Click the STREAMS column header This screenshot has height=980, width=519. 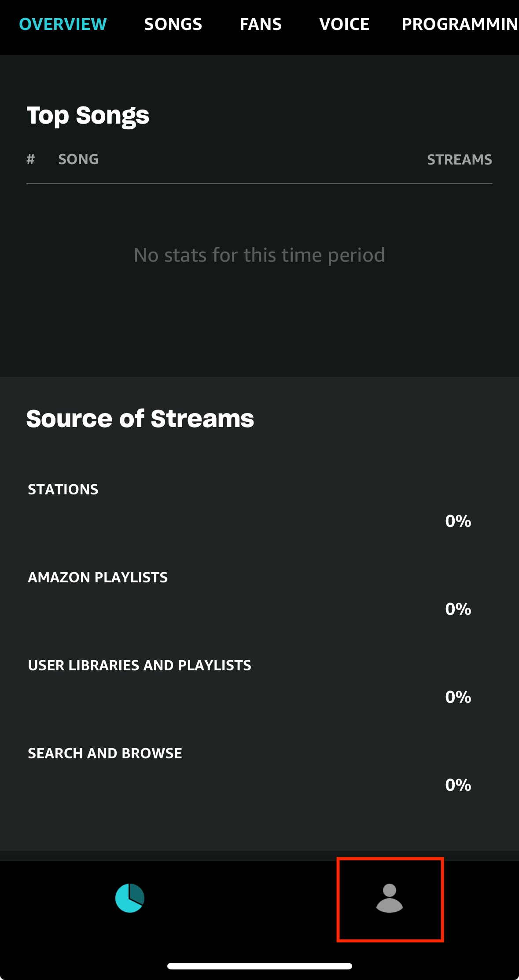pos(460,159)
